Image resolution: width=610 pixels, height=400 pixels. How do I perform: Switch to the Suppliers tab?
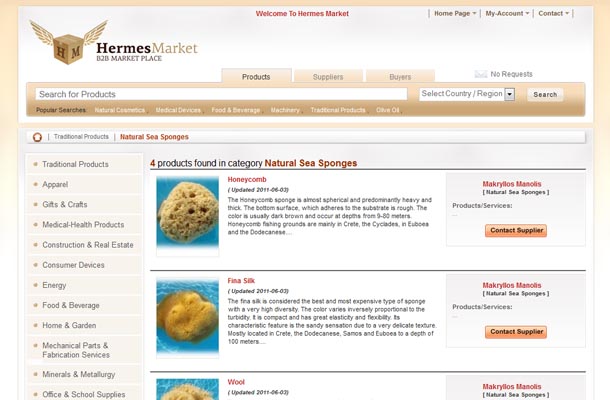click(x=328, y=77)
